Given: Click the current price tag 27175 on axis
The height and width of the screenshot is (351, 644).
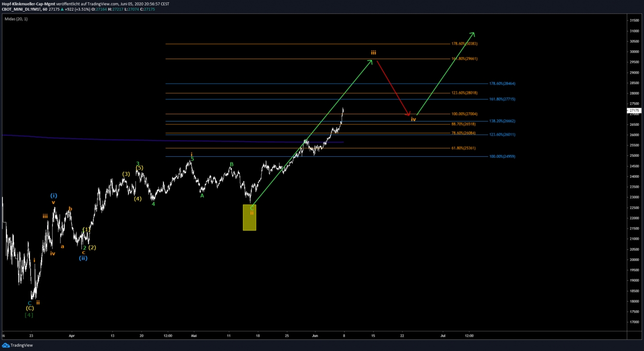Looking at the screenshot, I should click(634, 110).
